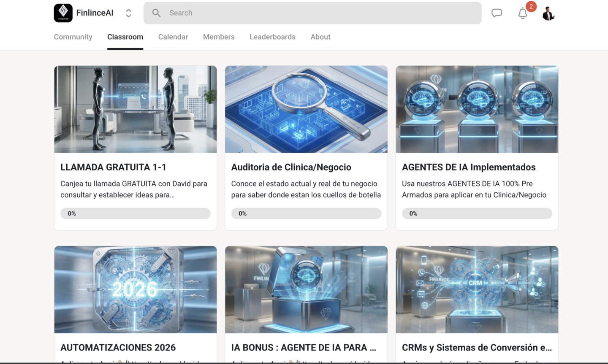Screen dimensions: 608x364
Task: Click the Auditoria magnifying glass blueprint thumbnail
Action: coord(306,109)
